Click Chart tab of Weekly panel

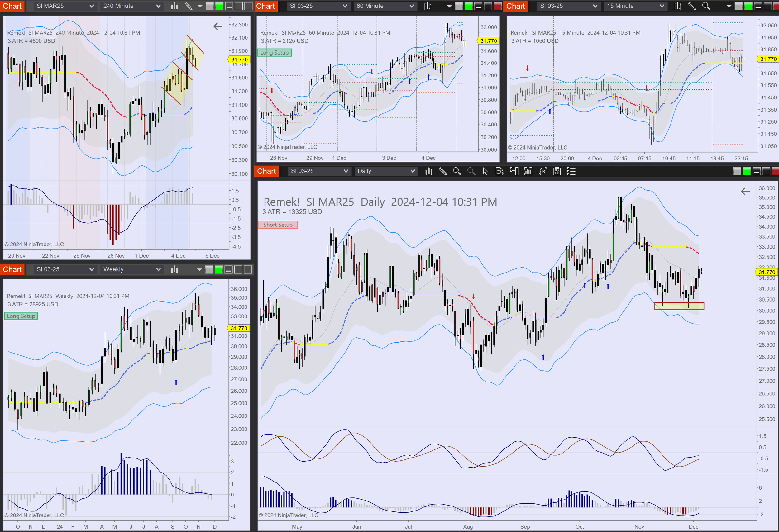pos(12,269)
